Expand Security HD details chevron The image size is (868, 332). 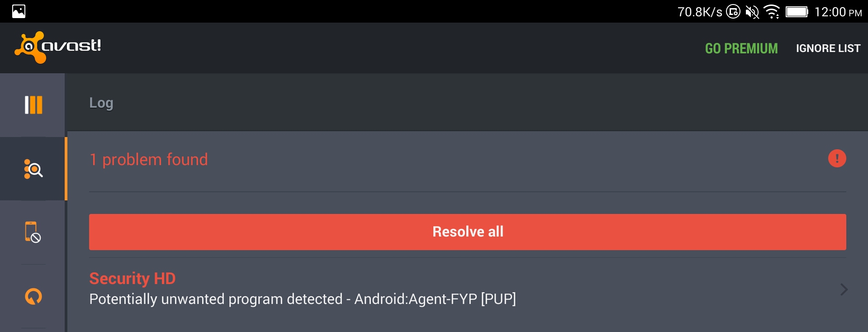point(844,289)
